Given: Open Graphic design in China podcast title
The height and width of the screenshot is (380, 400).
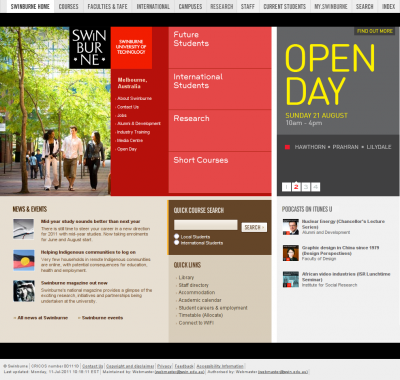Looking at the screenshot, I should click(x=340, y=250).
